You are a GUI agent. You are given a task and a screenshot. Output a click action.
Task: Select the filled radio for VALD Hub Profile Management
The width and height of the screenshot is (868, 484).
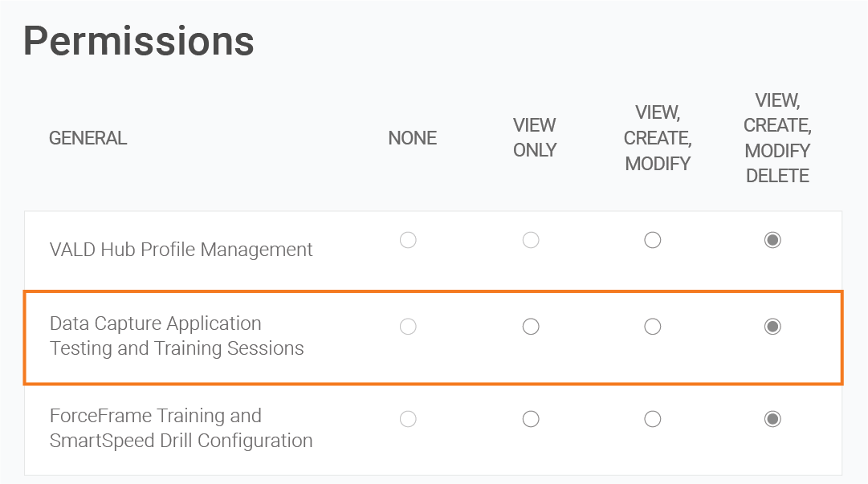point(772,239)
